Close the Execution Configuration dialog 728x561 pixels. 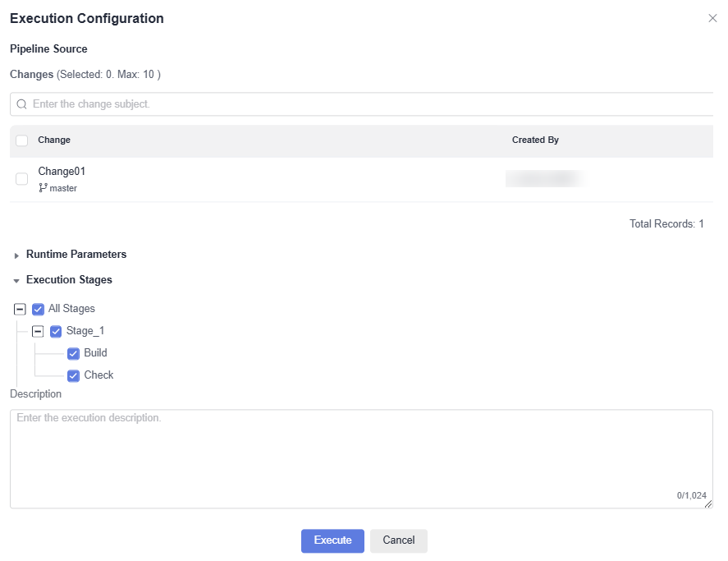tap(712, 18)
